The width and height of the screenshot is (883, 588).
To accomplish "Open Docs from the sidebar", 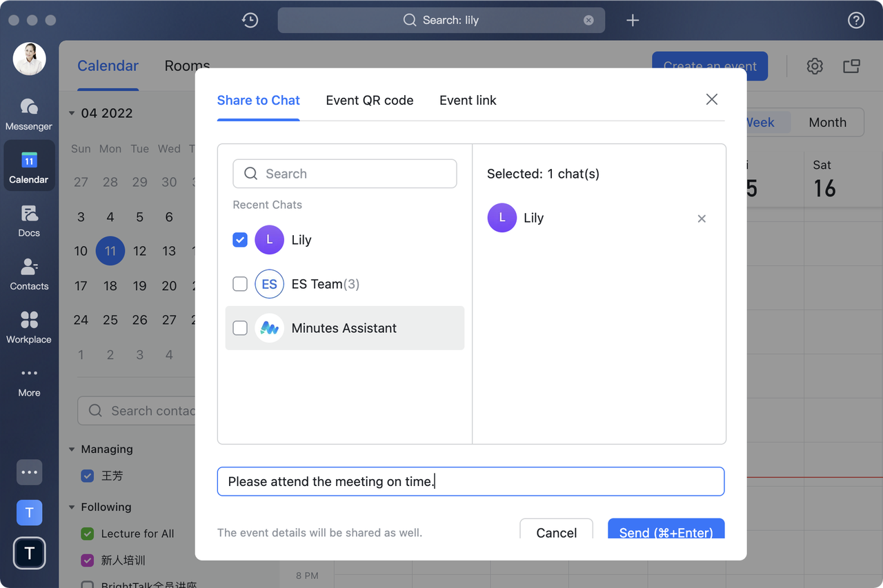I will (28, 222).
